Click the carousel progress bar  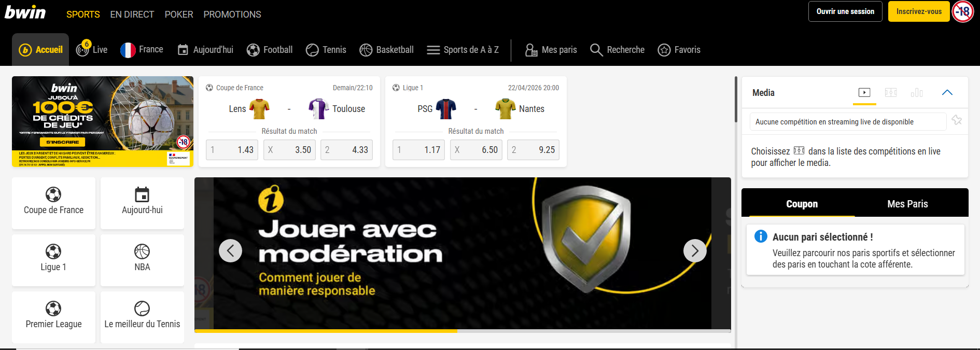463,331
